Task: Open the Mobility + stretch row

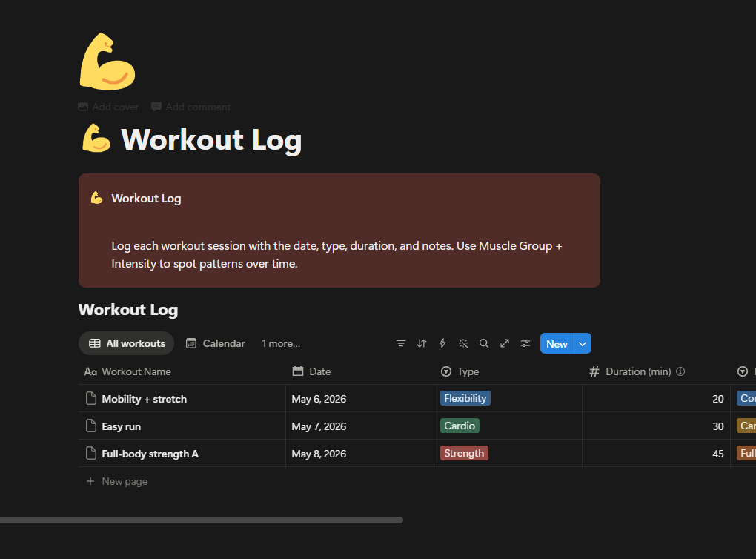Action: pos(145,399)
